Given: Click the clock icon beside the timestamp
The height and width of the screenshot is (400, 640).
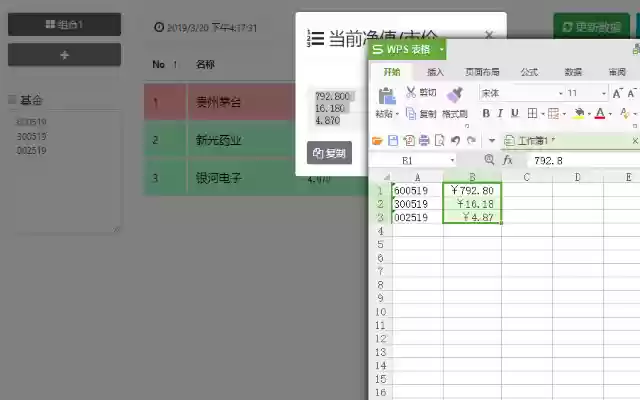Looking at the screenshot, I should (x=159, y=27).
